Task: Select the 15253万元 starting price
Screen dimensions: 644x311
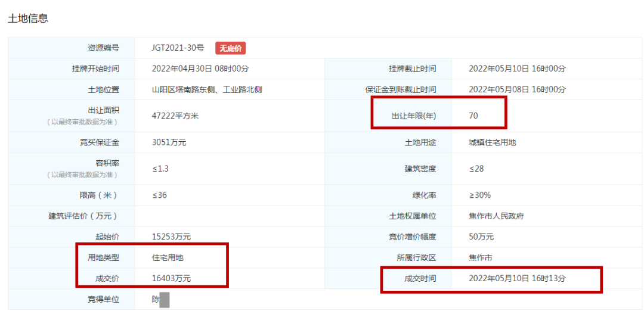Action: pyautogui.click(x=171, y=237)
